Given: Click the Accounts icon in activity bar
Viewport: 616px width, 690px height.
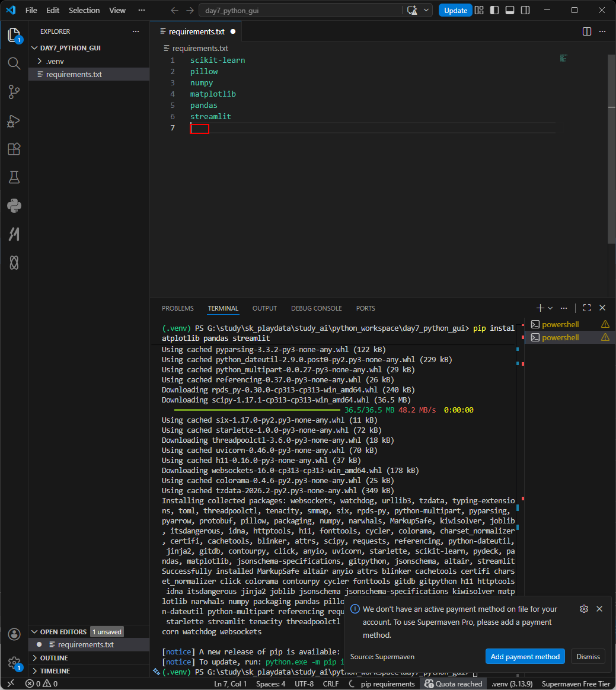Looking at the screenshot, I should coord(14,634).
